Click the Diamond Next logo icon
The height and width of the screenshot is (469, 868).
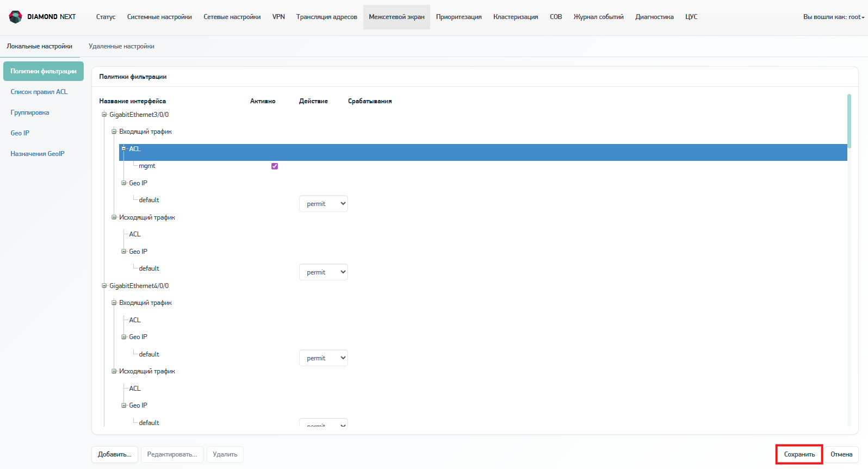[x=16, y=17]
